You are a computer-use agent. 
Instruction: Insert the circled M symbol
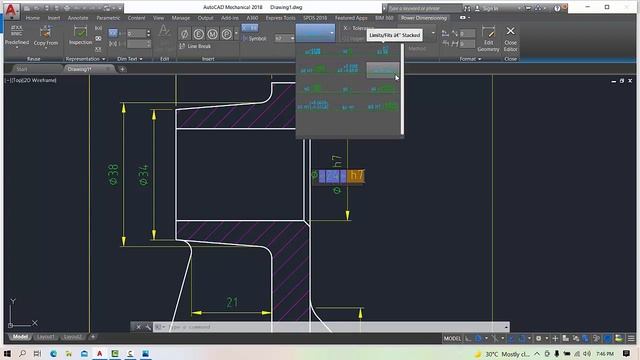212,34
